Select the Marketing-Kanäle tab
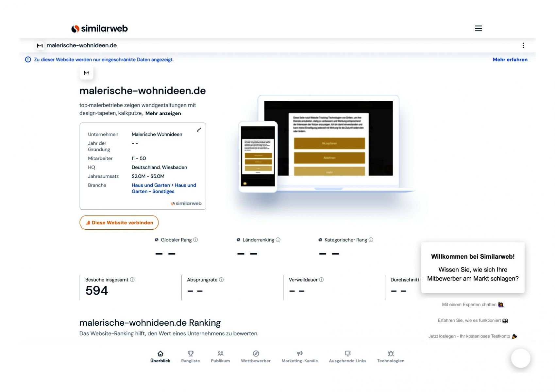Image resolution: width=555 pixels, height=392 pixels. [300, 357]
